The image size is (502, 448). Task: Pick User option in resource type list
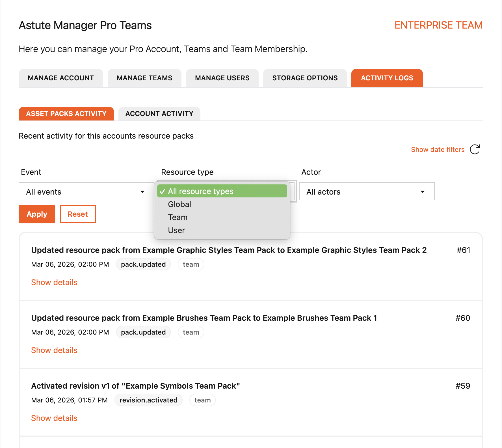[176, 230]
